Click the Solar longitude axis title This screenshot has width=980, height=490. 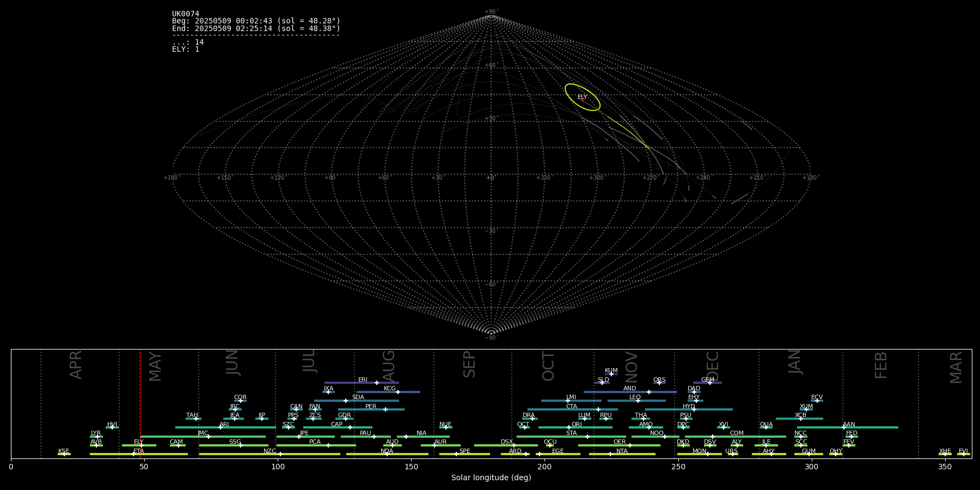491,478
